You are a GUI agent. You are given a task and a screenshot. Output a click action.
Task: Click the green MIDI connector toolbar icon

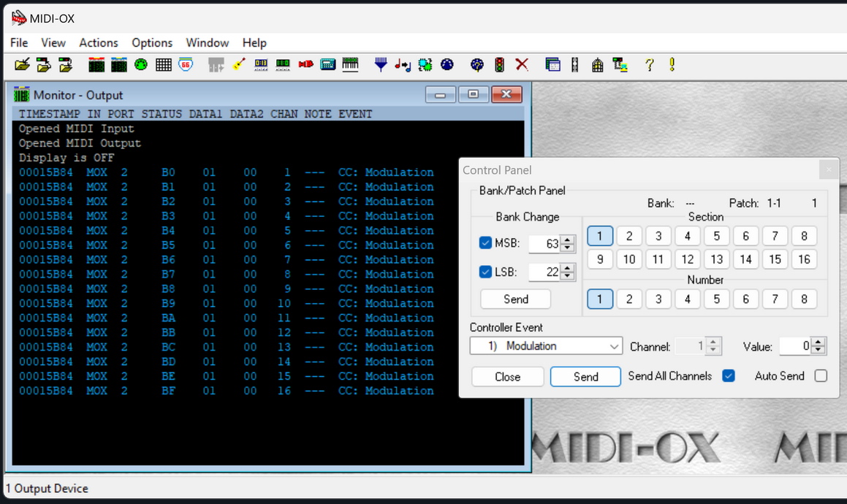point(141,65)
